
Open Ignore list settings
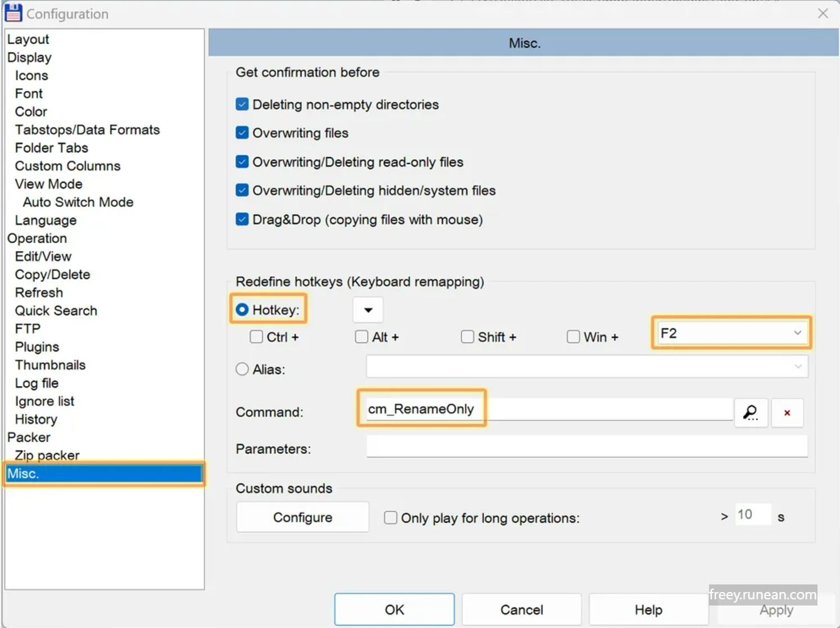[44, 401]
